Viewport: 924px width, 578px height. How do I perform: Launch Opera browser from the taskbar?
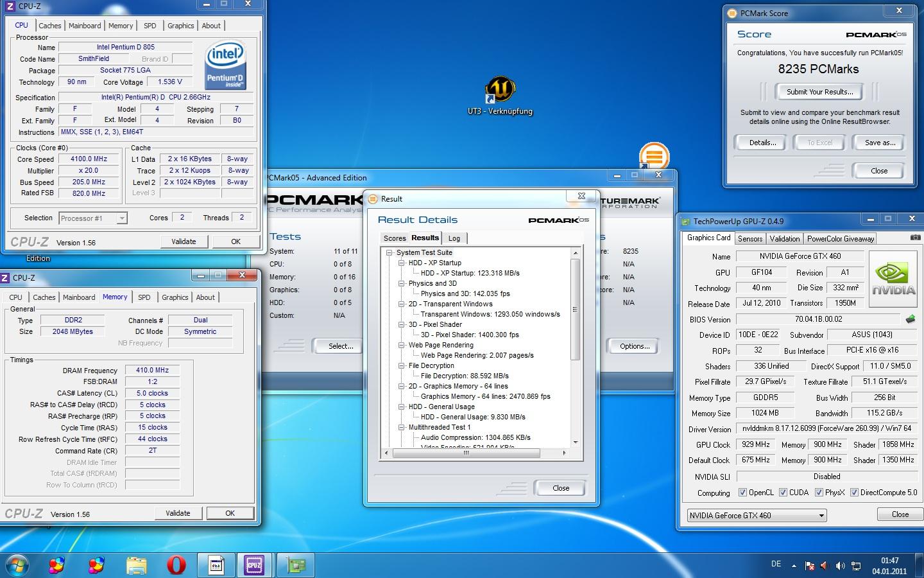point(176,565)
